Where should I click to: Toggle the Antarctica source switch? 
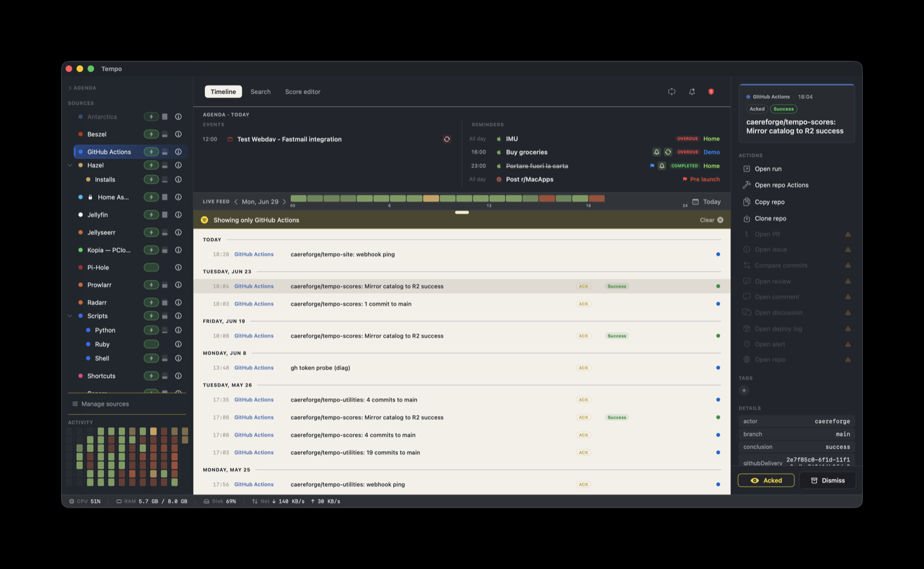(151, 117)
